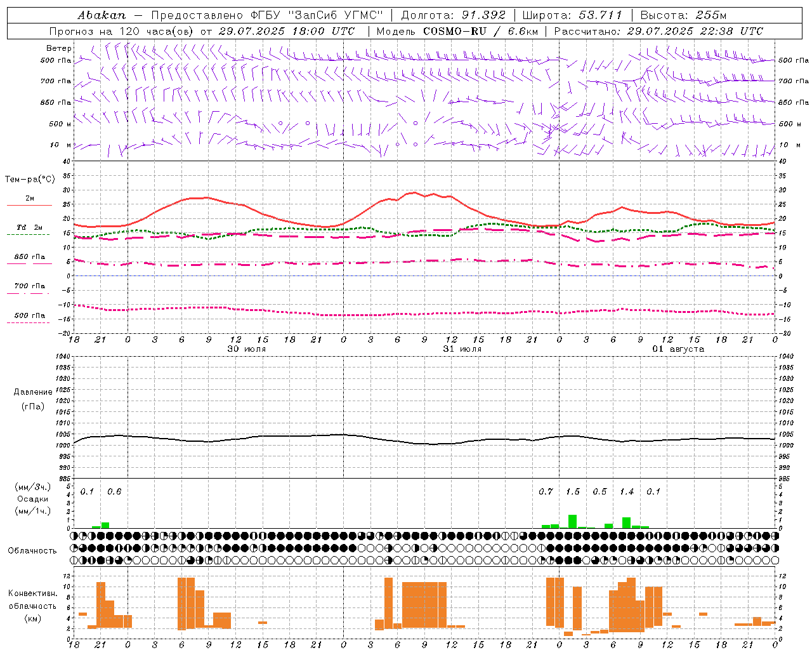Click the 'Тем-ра(°C)' temperature label
The image size is (812, 650).
pyautogui.click(x=30, y=180)
